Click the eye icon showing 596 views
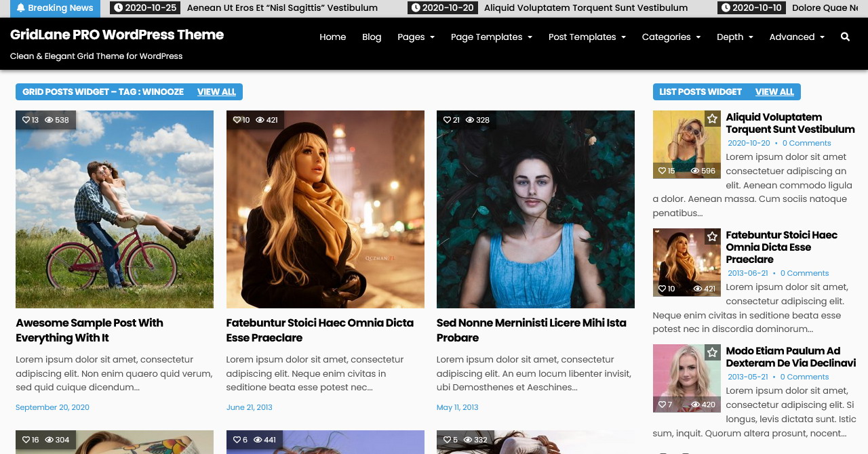 (x=695, y=171)
